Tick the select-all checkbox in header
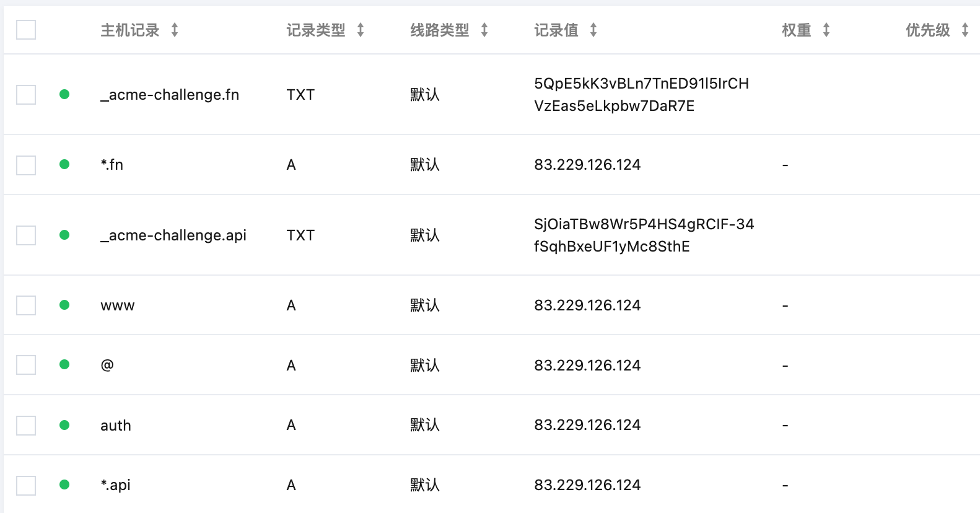 [x=26, y=30]
